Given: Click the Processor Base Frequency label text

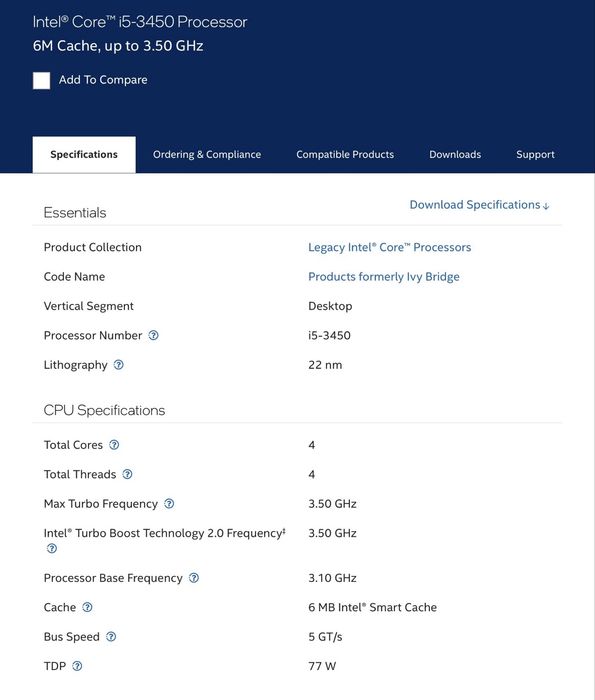Looking at the screenshot, I should [113, 578].
